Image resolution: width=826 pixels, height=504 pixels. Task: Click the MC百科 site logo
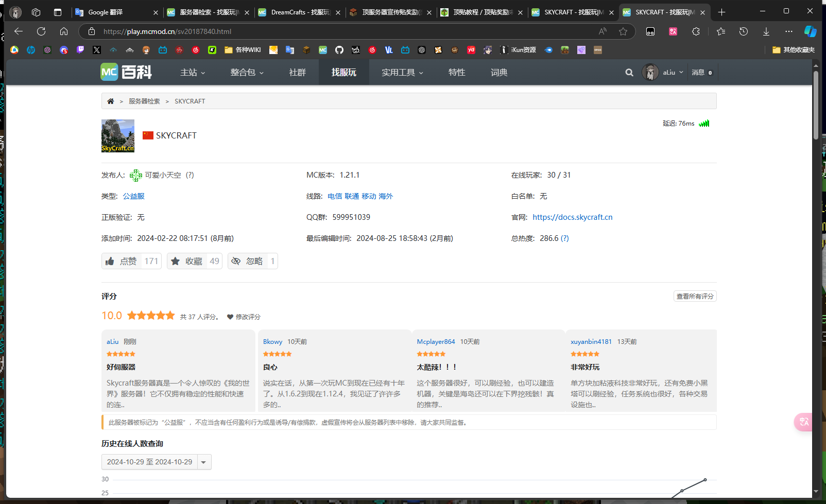126,72
